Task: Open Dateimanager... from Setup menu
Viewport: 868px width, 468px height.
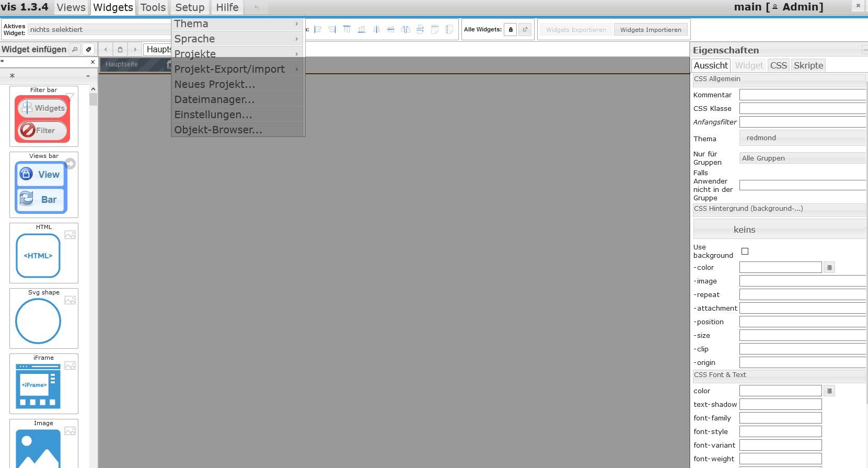Action: pyautogui.click(x=237, y=99)
